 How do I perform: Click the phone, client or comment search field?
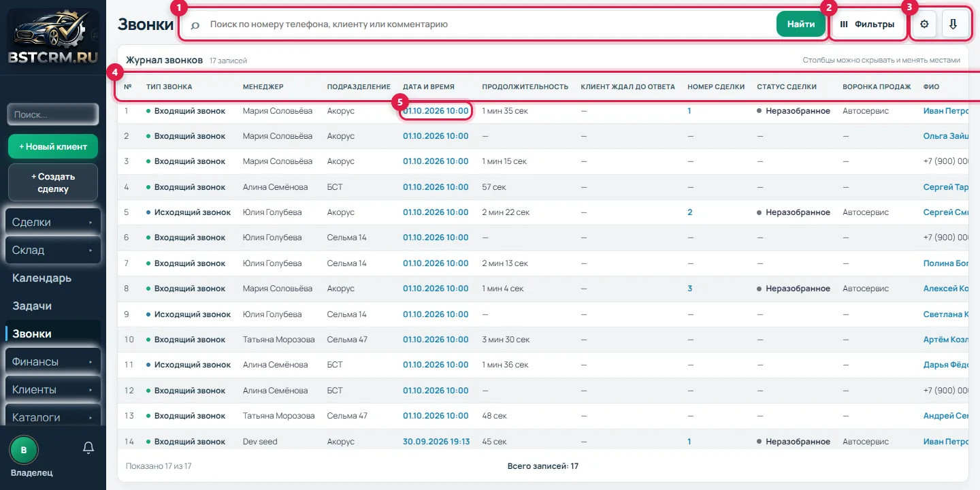click(x=489, y=24)
